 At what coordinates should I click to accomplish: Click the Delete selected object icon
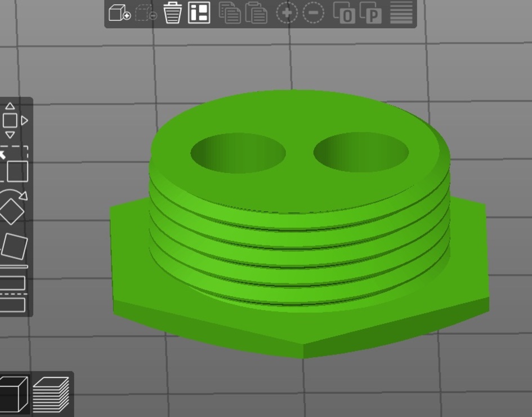(146, 13)
